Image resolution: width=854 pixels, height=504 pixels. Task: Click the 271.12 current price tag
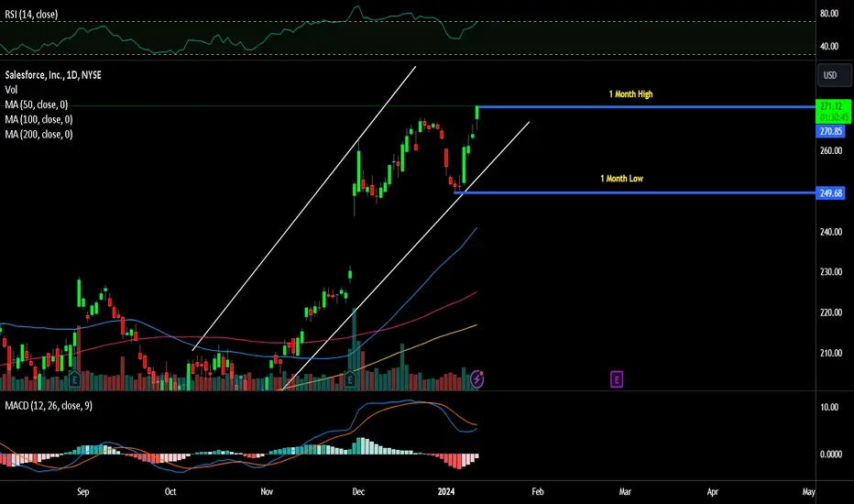coord(833,112)
